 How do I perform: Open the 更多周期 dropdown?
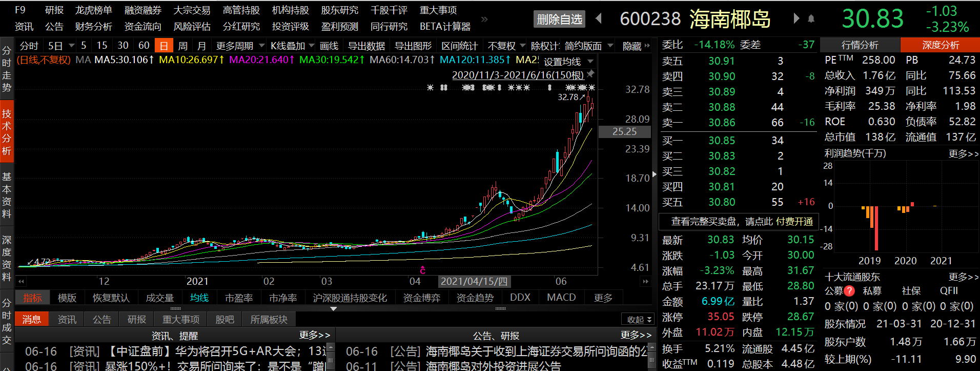pyautogui.click(x=240, y=46)
